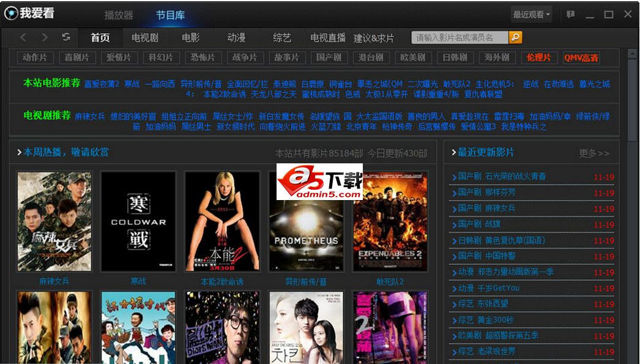Filter by 科幻片 category
Screen dimensions: 640x364
[161, 58]
